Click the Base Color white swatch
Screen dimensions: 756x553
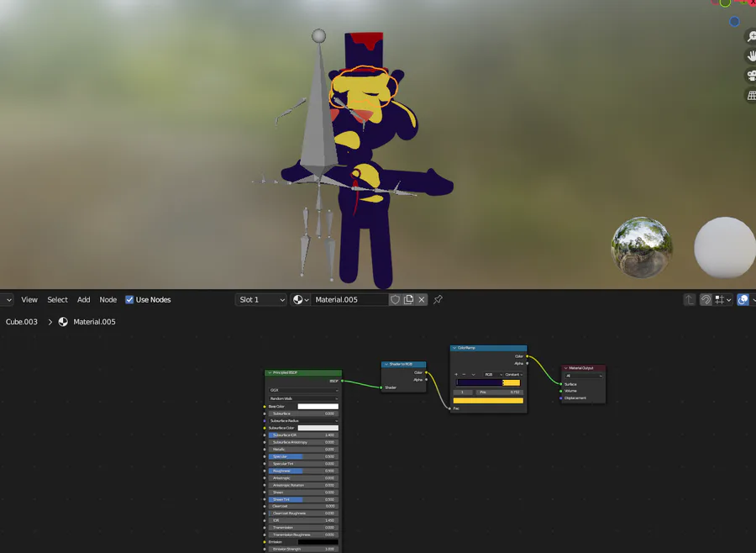pos(318,406)
